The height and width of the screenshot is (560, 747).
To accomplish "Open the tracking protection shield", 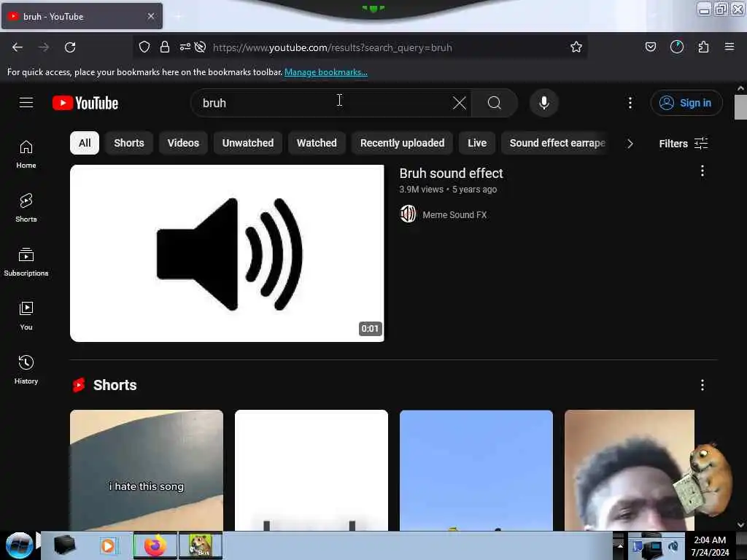I will 144,47.
